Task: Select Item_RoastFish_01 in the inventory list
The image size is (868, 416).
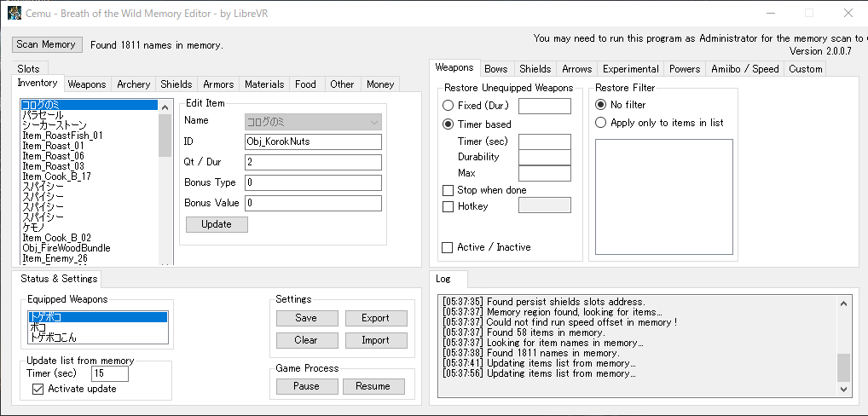Action: click(89, 136)
